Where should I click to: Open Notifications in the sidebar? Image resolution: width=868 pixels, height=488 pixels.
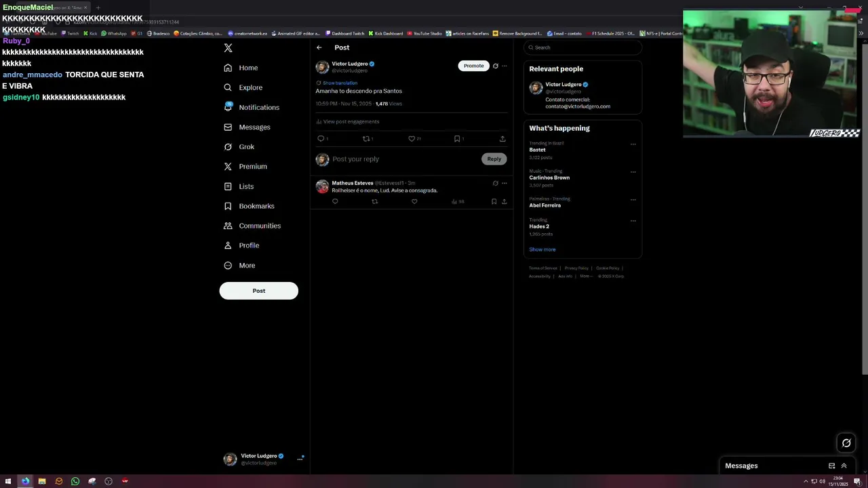tap(251, 107)
